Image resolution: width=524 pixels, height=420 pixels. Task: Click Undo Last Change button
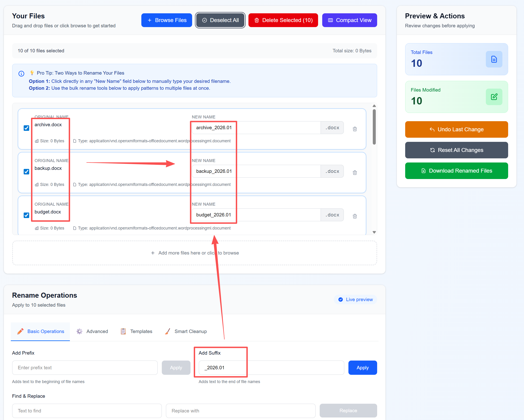(456, 129)
